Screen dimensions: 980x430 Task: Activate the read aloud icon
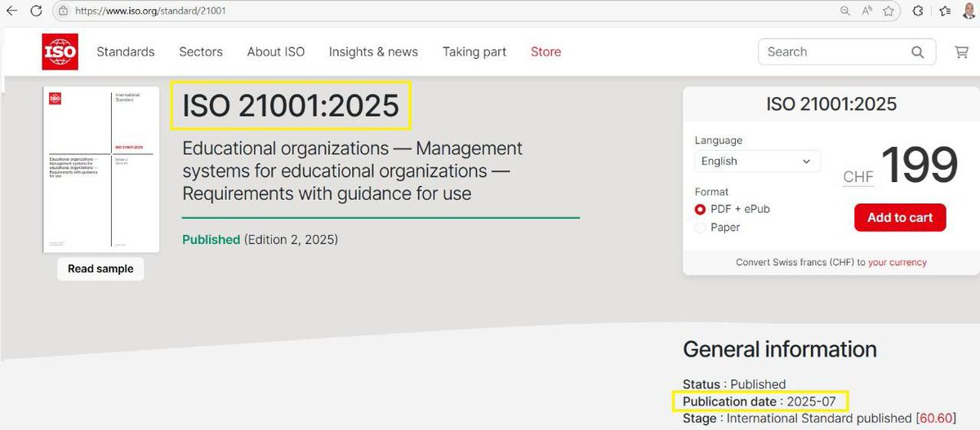click(867, 11)
